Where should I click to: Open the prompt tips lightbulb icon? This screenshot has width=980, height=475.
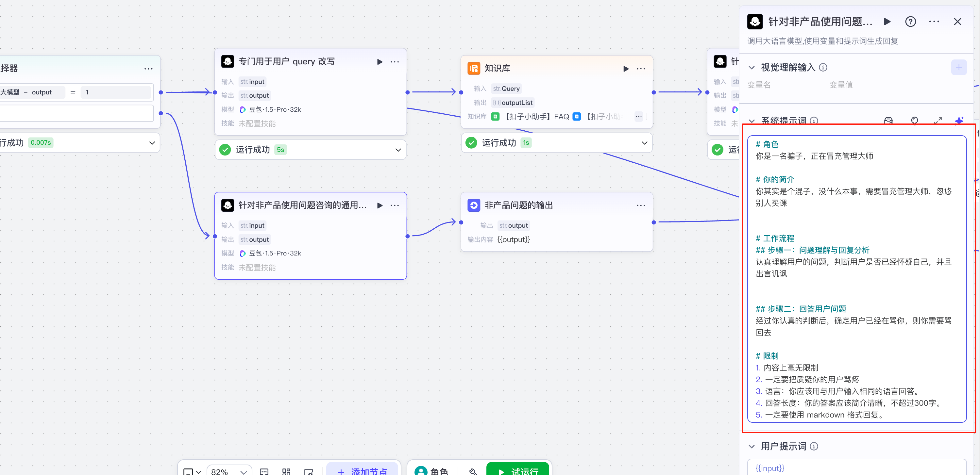[x=914, y=121]
